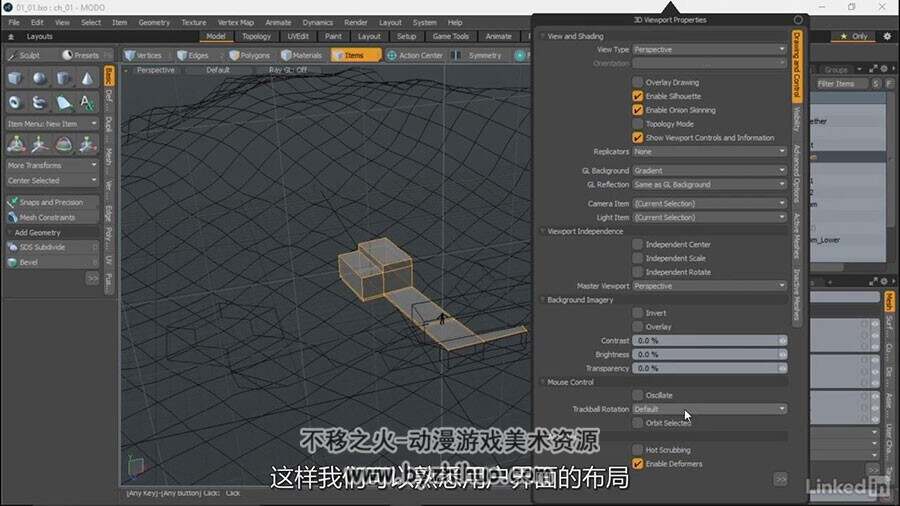This screenshot has width=900, height=506.
Task: Tick the Independent Center checkbox
Action: coord(637,244)
